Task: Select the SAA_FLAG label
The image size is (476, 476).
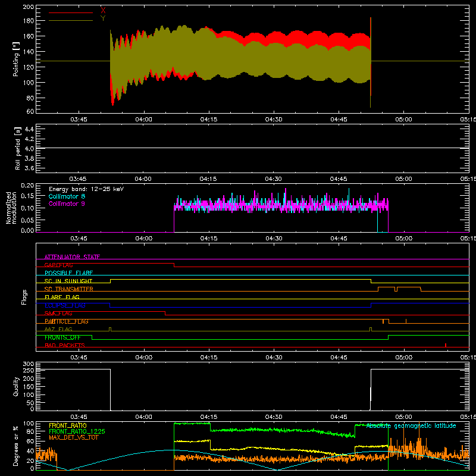Action: coord(58,314)
